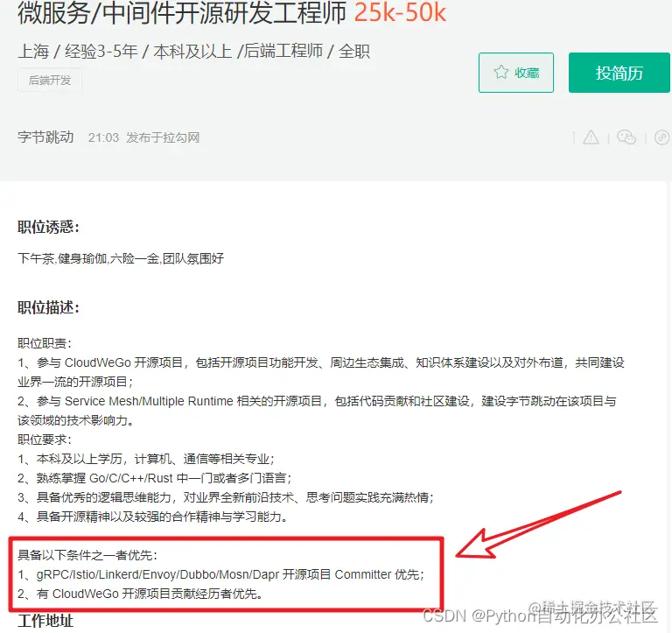Click requirement 具备优秀的逻辑思维能力
The image size is (672, 633).
(226, 497)
